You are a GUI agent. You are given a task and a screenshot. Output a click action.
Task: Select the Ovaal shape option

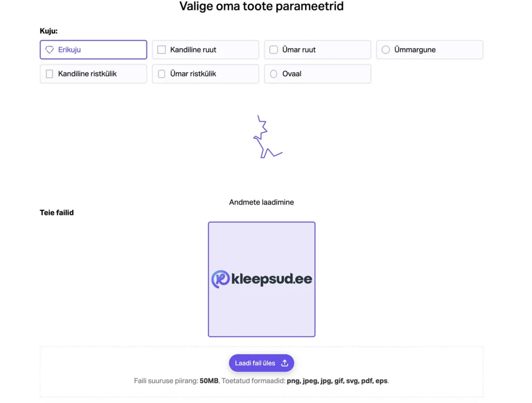tap(317, 74)
